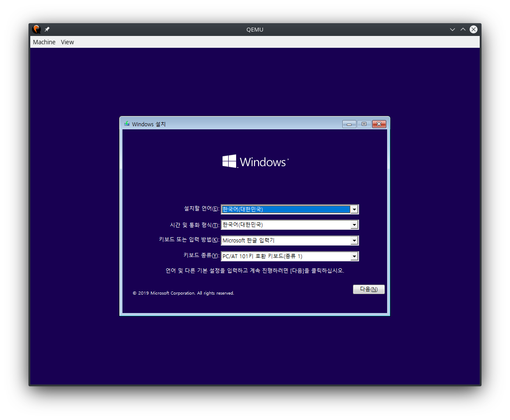Screen dimensions: 510x420
Task: Minimize the Windows 설치 dialog
Action: [349, 124]
